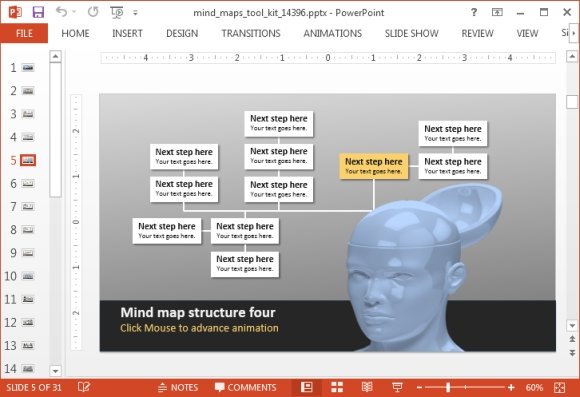Click 'Click Mouse to advance animation' subtitle
This screenshot has width=580, height=397.
pos(199,328)
